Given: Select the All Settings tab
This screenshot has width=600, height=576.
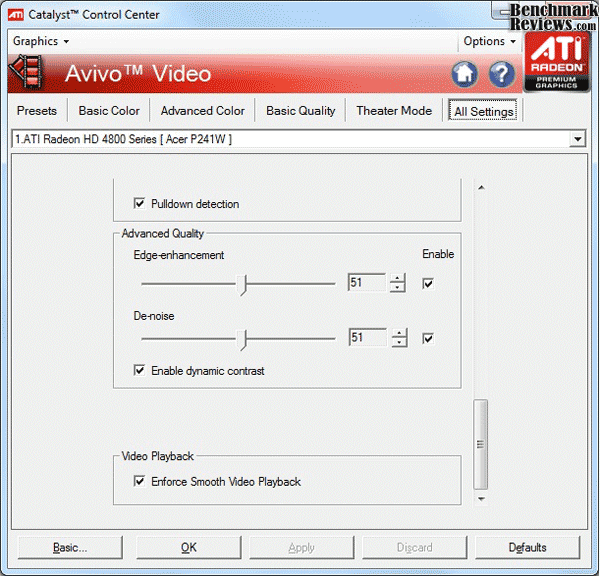Looking at the screenshot, I should pyautogui.click(x=483, y=111).
